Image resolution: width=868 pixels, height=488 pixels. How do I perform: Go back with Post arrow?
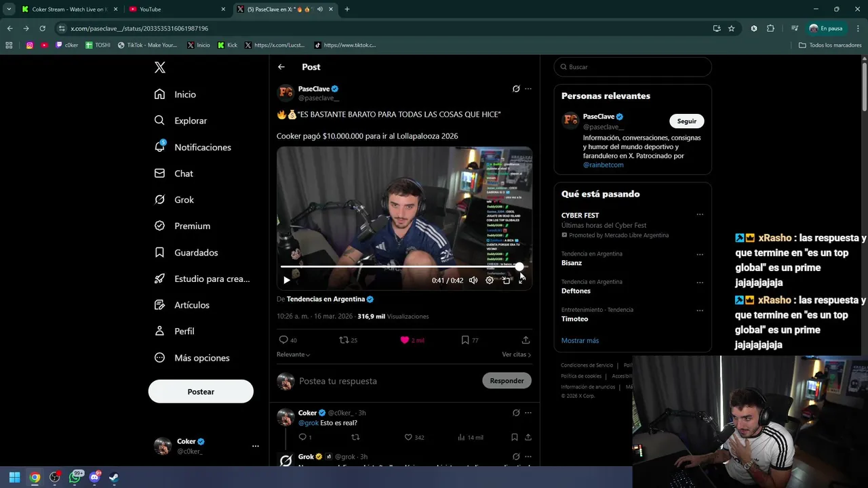[281, 67]
